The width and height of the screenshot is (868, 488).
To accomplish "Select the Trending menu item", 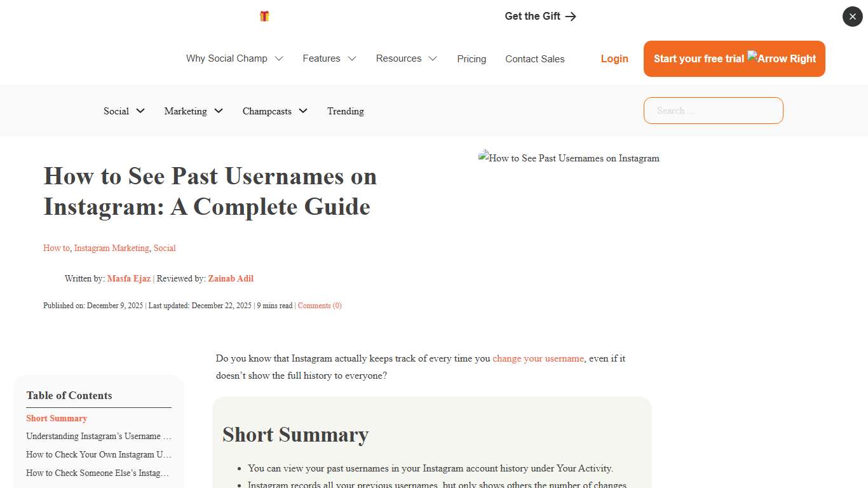I will (x=345, y=111).
